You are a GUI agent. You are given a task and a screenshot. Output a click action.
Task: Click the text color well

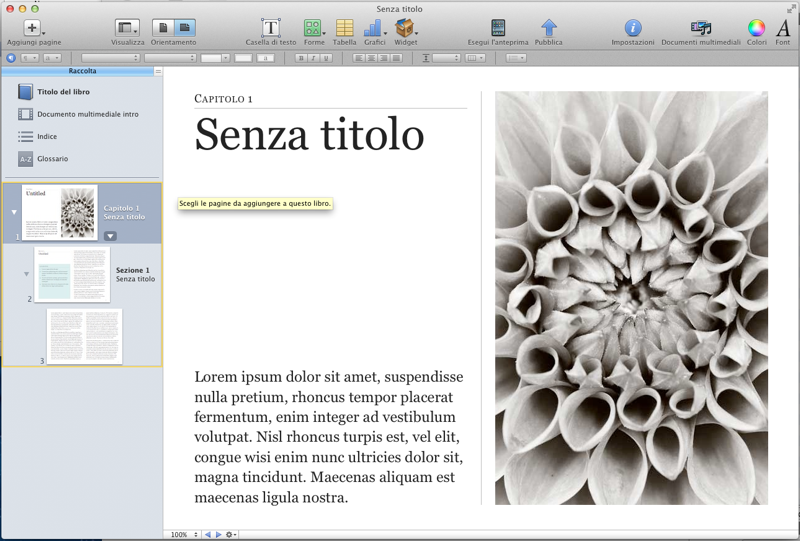coord(243,58)
